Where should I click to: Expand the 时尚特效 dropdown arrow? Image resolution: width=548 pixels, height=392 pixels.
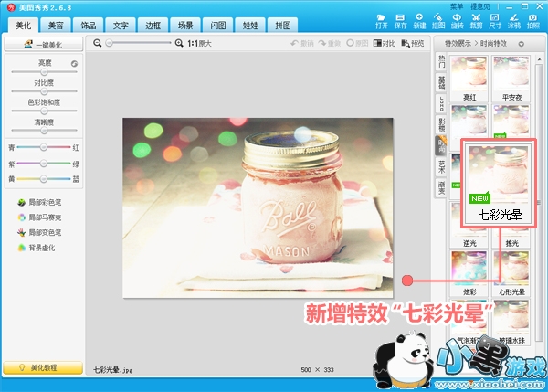[x=522, y=44]
